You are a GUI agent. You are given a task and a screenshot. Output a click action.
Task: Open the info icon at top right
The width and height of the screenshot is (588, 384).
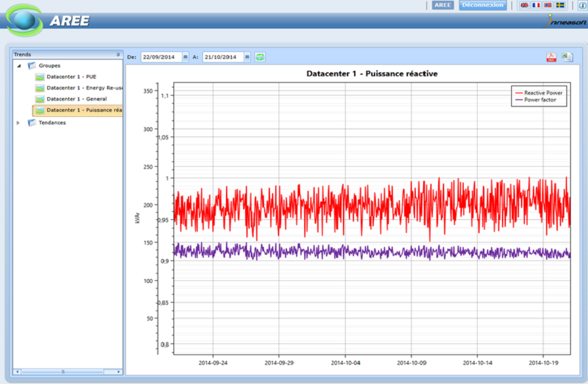[582, 5]
